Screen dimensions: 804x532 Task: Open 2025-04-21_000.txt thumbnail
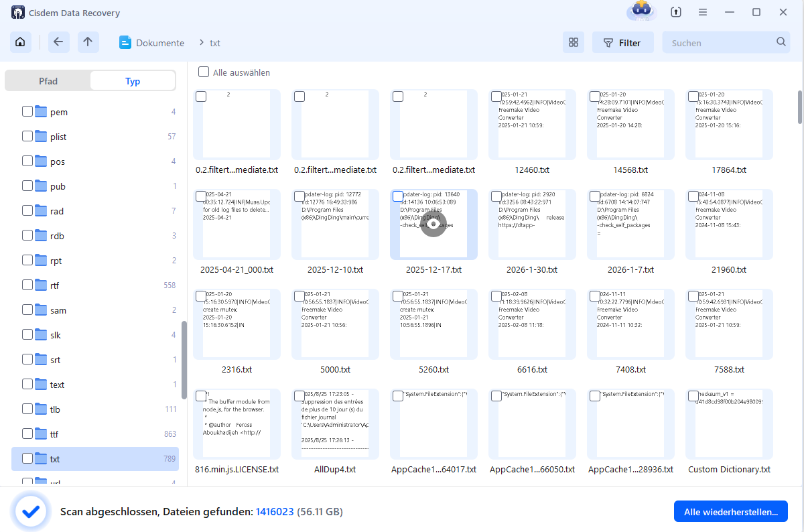click(x=237, y=224)
